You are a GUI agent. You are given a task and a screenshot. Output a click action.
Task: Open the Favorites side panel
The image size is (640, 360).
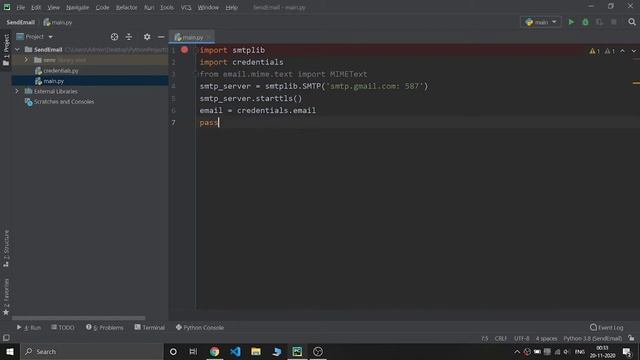6,297
